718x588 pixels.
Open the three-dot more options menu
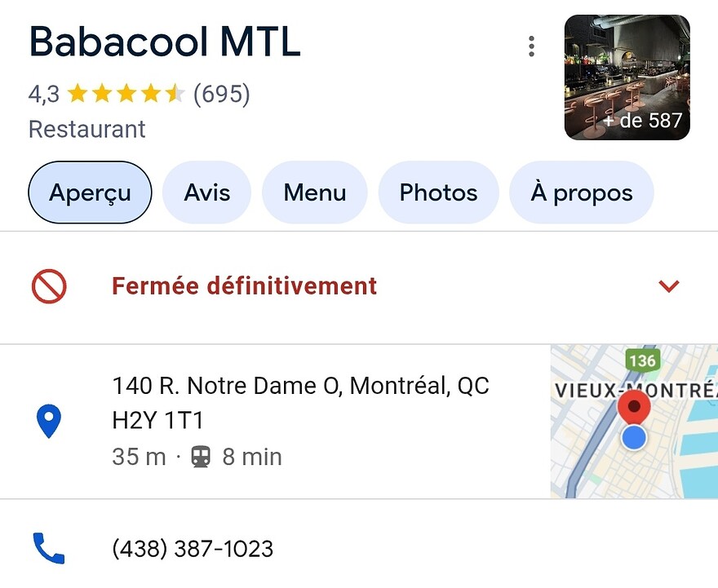coord(531,46)
